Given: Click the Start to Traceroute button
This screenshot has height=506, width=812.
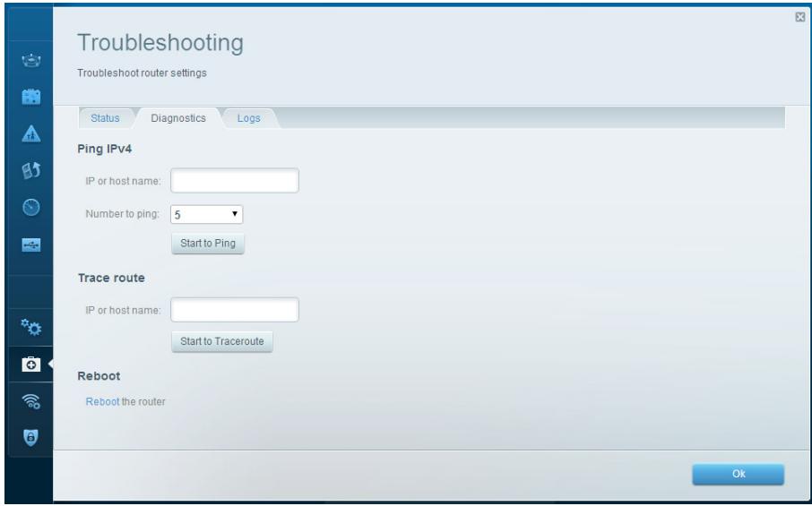Looking at the screenshot, I should (x=222, y=341).
